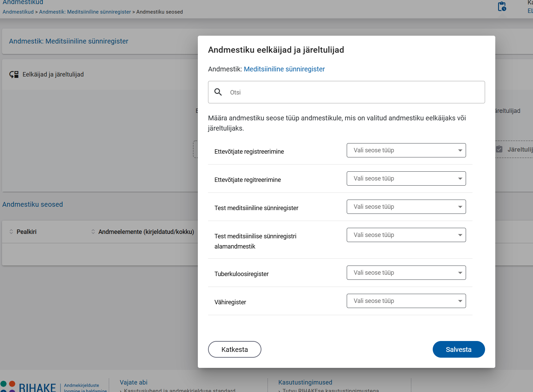Screen dimensions: 533x392
Task: Open relation type dropdown for Ettevõtjate regitreerimine
Action: 406,178
